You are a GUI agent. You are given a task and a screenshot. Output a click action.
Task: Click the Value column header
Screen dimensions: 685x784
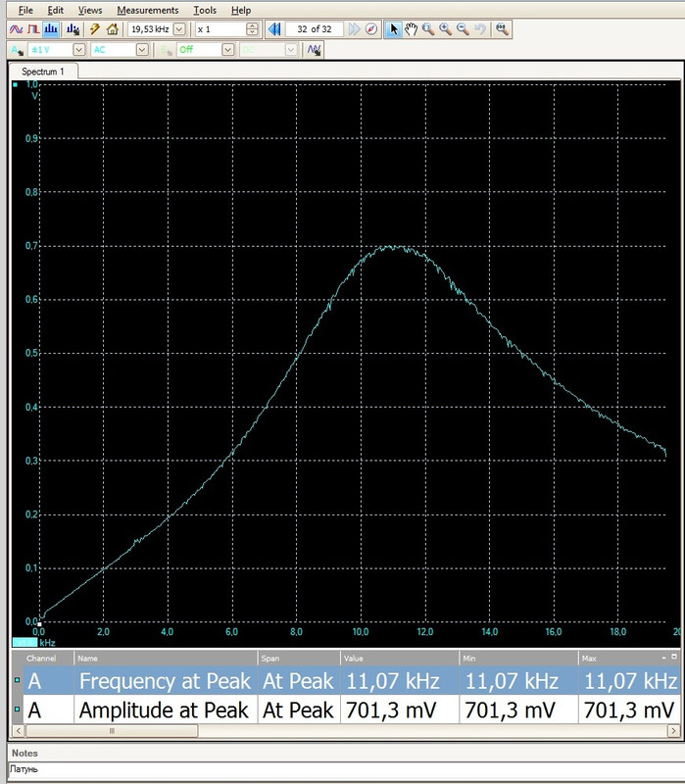click(x=399, y=658)
